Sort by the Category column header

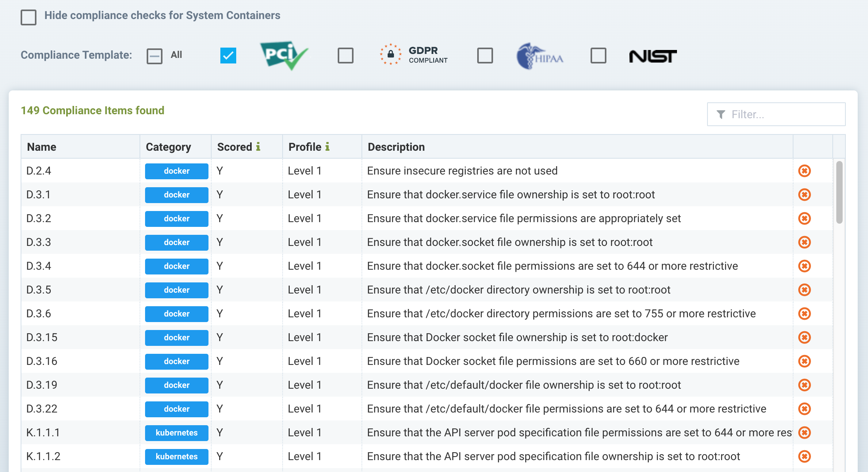click(168, 147)
